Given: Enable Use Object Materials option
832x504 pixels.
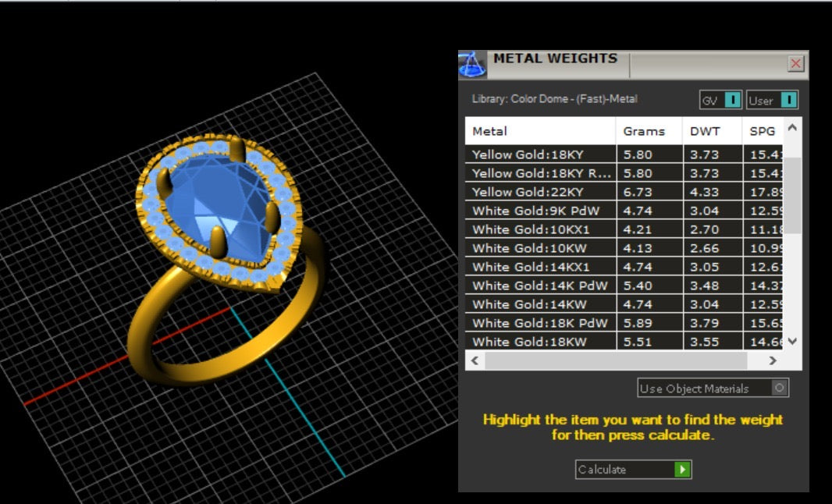Looking at the screenshot, I should [778, 388].
